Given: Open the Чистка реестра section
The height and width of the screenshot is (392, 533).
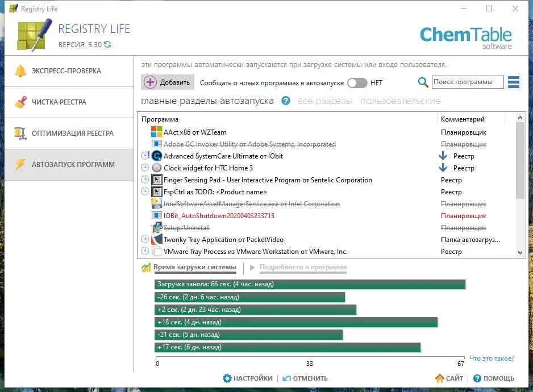Looking at the screenshot, I should (x=69, y=102).
